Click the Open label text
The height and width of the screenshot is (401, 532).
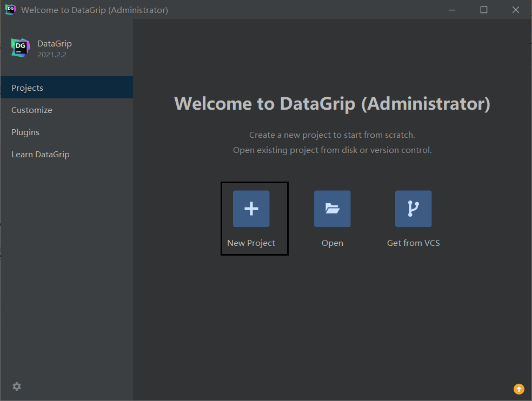click(332, 243)
